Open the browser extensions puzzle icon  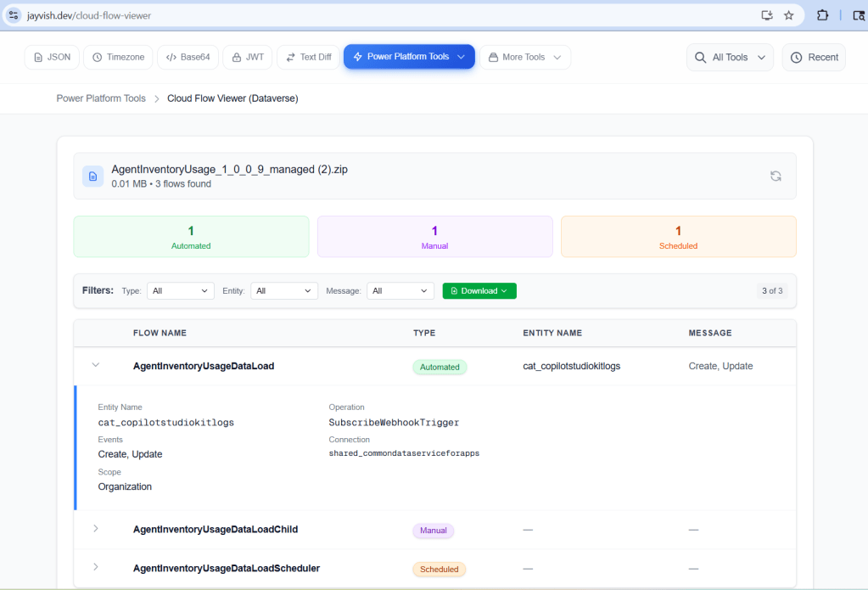822,15
